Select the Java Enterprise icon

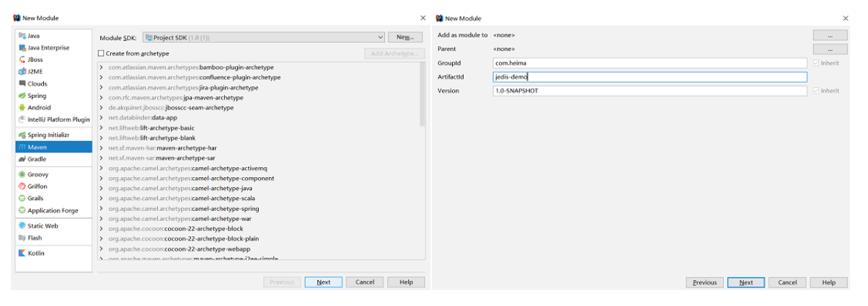tap(22, 48)
